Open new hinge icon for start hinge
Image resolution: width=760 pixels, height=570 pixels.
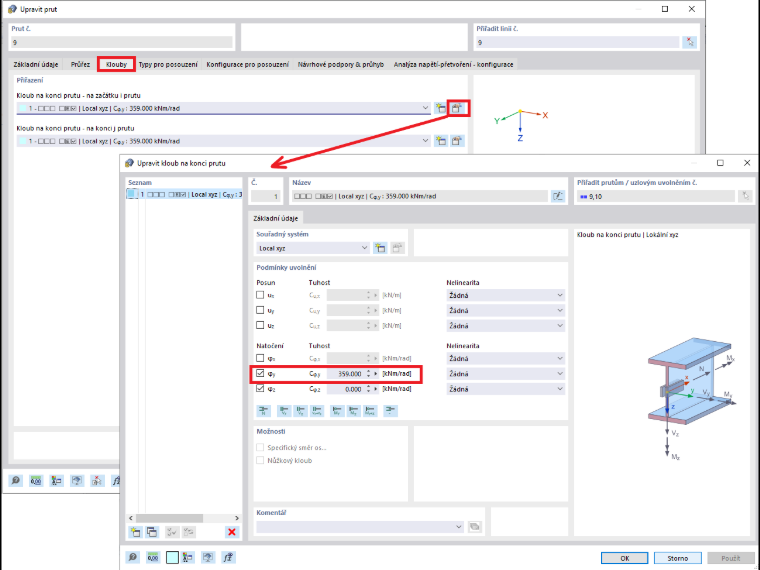pos(440,108)
